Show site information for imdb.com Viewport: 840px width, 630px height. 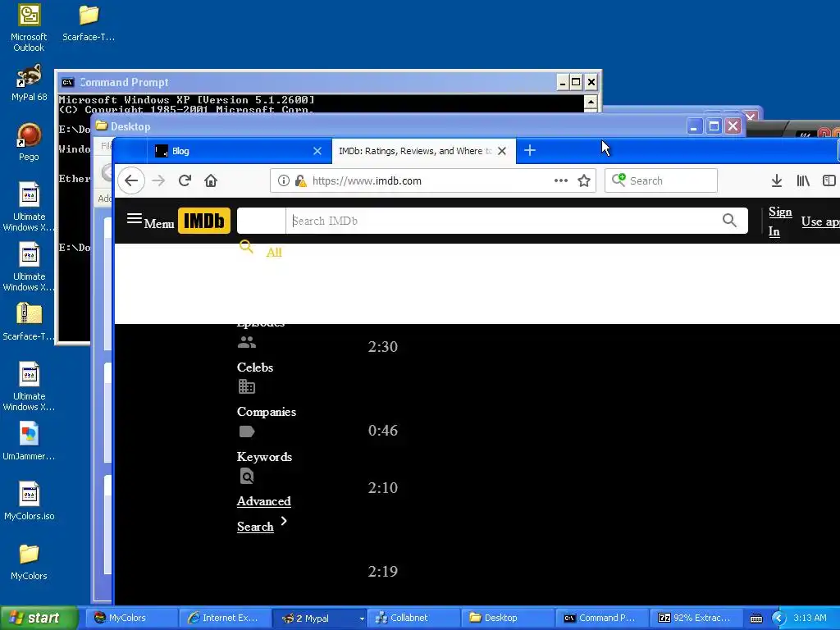[283, 180]
